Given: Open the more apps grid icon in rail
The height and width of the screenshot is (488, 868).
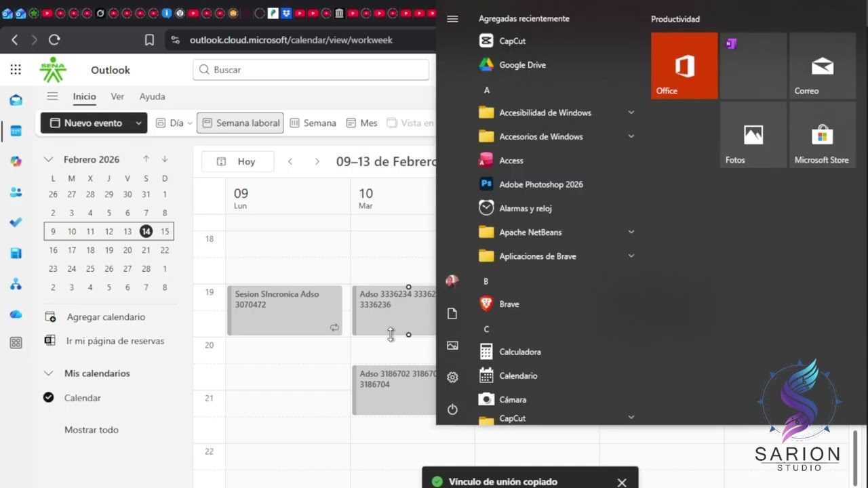Looking at the screenshot, I should click(x=16, y=343).
